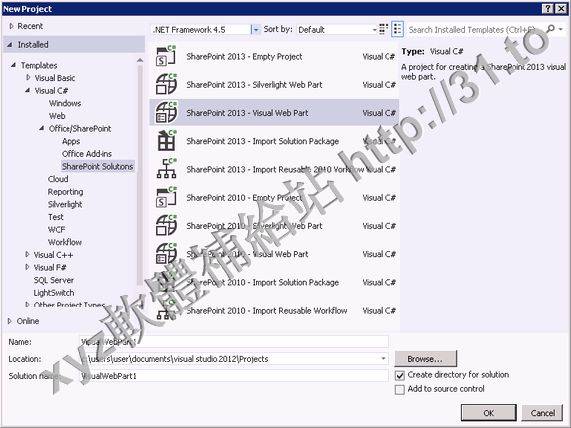
Task: Select "SharePoint 2013 - Silverlight Web Part" template name
Action: tap(254, 85)
